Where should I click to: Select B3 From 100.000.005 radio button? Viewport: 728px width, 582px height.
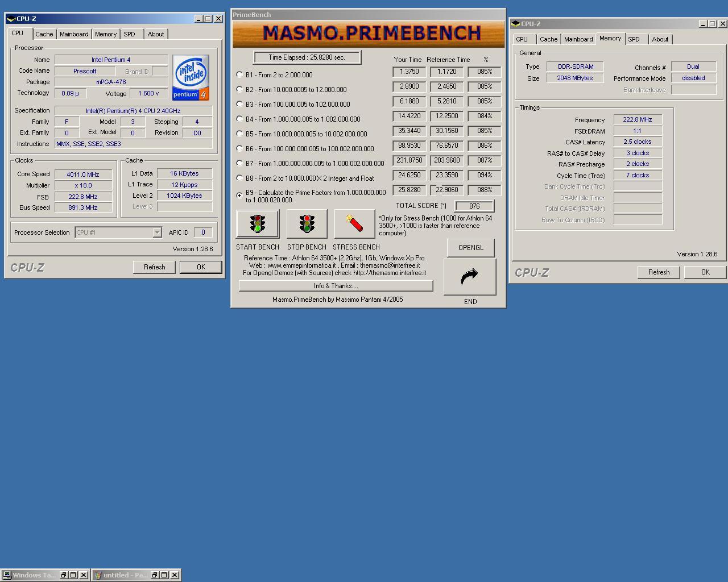point(239,104)
